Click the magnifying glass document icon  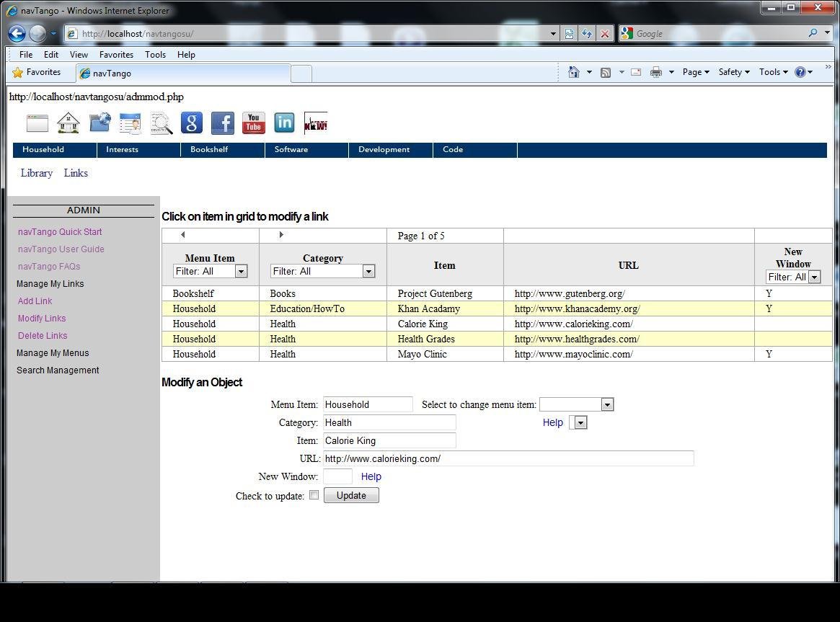click(x=161, y=123)
